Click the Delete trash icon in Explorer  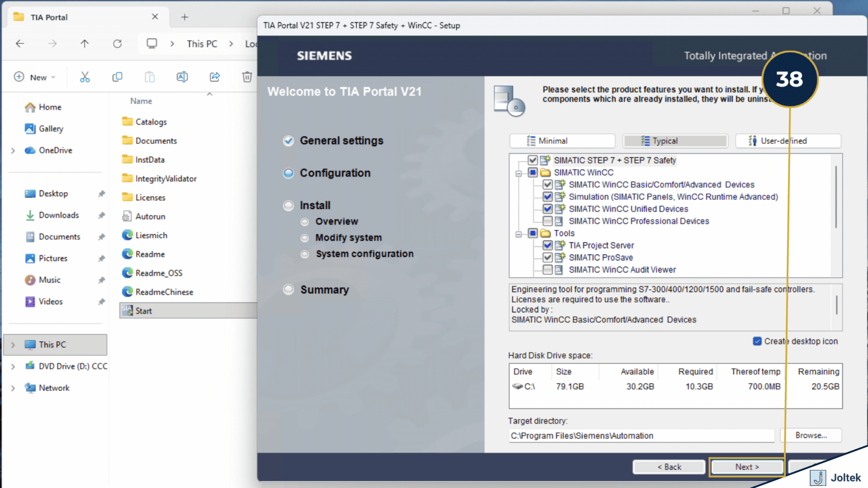click(x=247, y=77)
